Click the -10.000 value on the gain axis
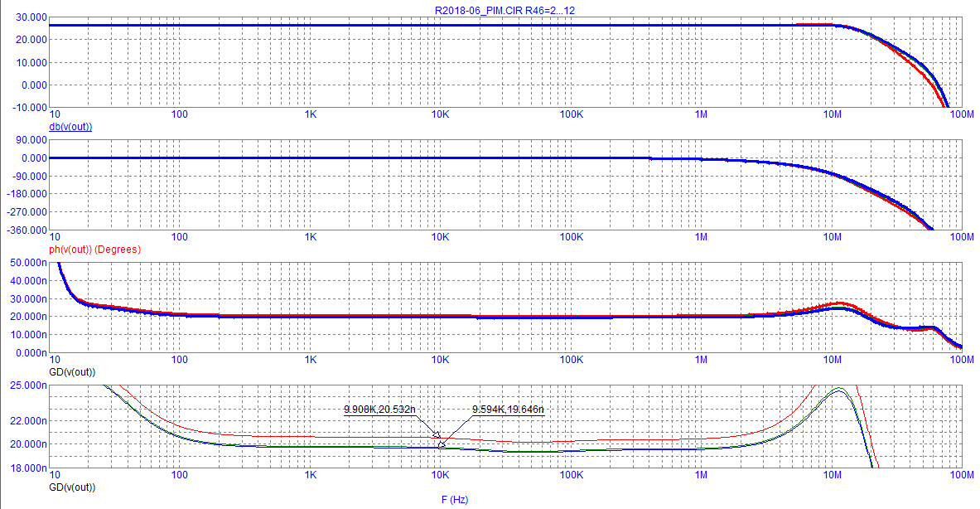Image resolution: width=980 pixels, height=509 pixels. (29, 108)
